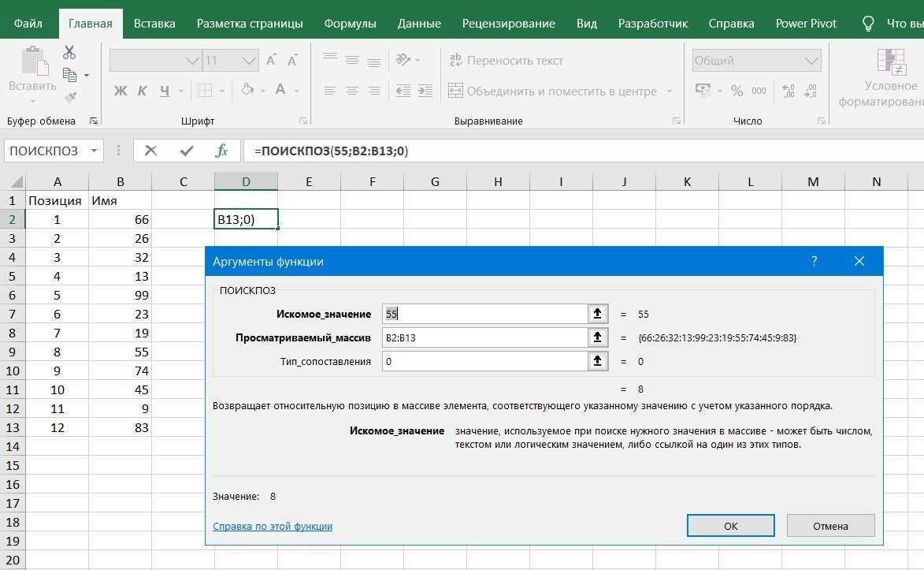Expand the Общий number format dropdown

click(x=811, y=61)
